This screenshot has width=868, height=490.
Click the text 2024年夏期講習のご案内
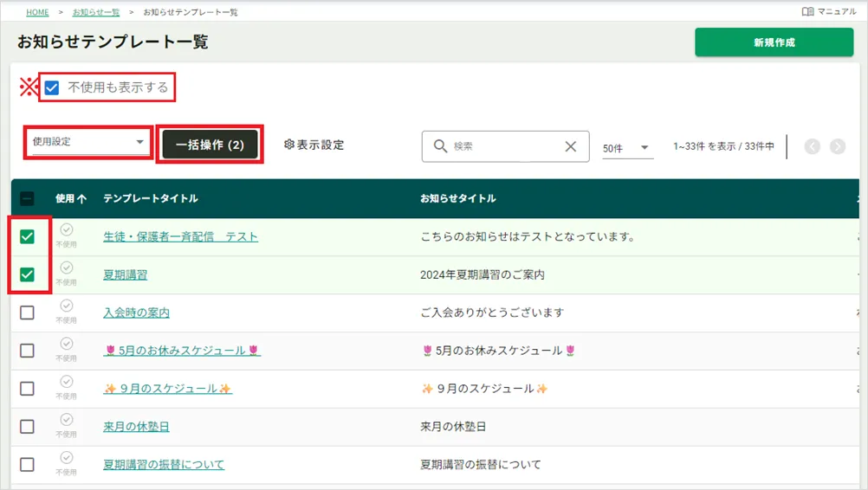tap(483, 274)
